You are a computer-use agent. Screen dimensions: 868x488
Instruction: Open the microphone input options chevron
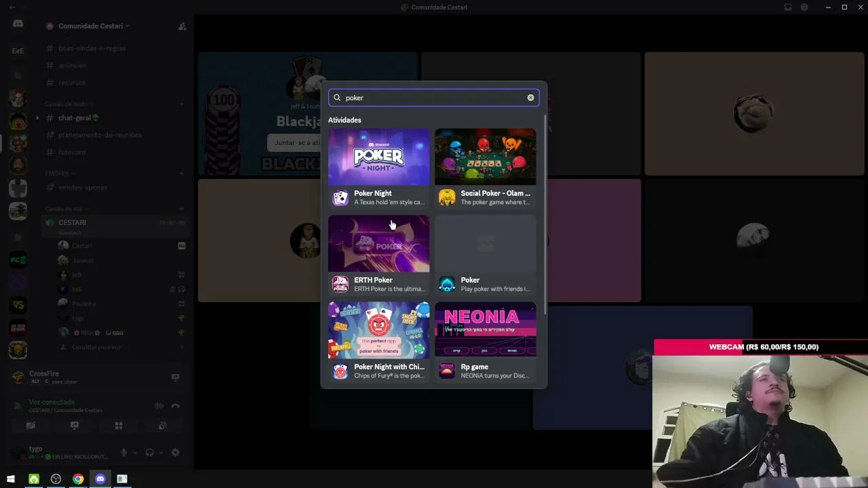[x=134, y=452]
